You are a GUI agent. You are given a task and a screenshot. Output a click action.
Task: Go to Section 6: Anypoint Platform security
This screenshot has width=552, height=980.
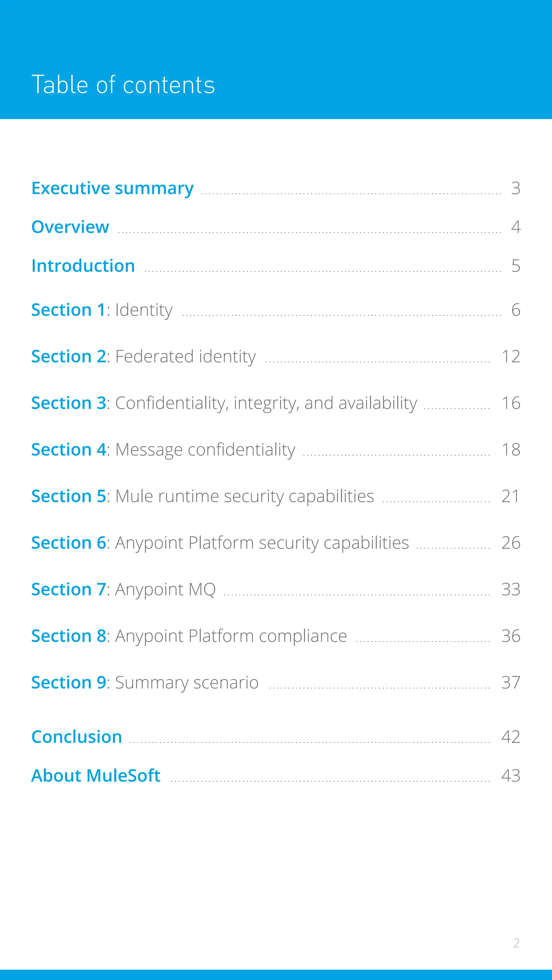coord(220,543)
